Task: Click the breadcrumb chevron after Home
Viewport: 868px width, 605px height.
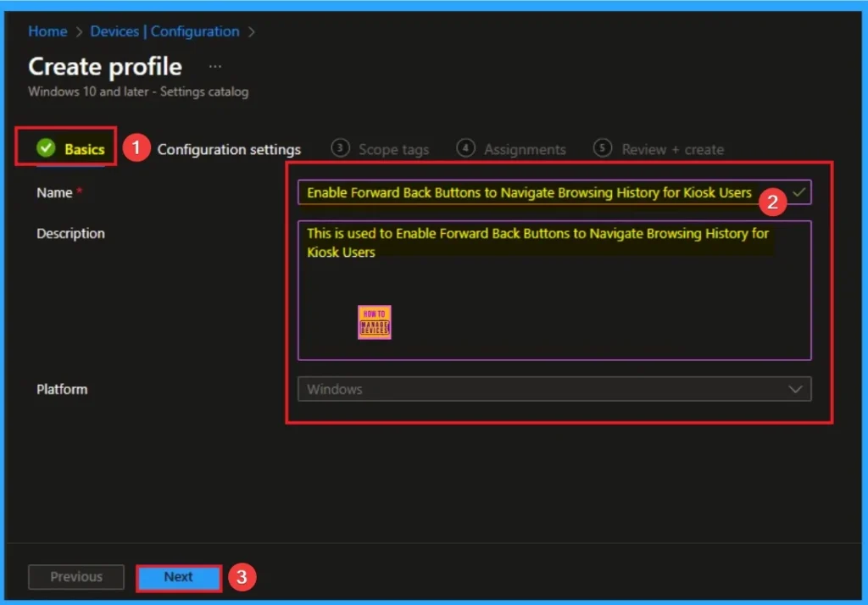Action: (78, 32)
